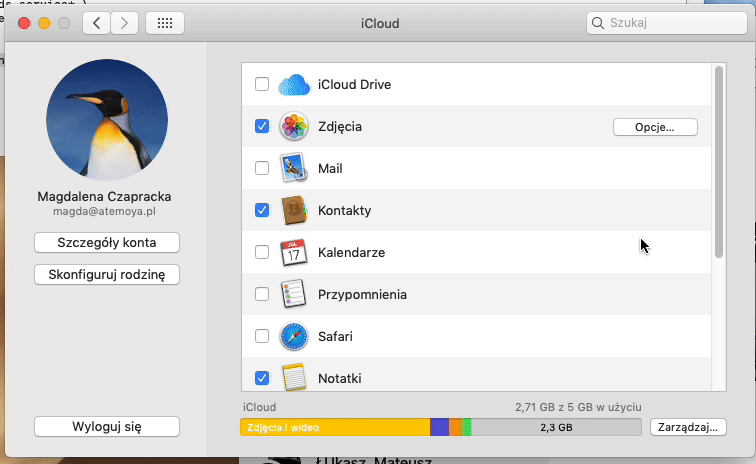Click the 2,71 GB z 5 GB w użyciu text
Viewport: 756px width, 464px height.
coord(578,407)
